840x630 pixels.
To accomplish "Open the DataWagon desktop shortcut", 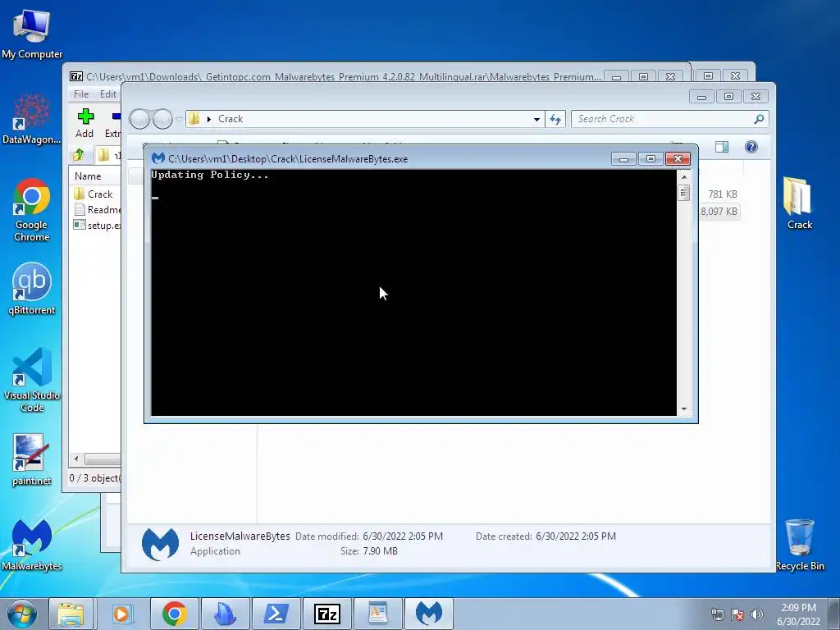I will pyautogui.click(x=32, y=118).
